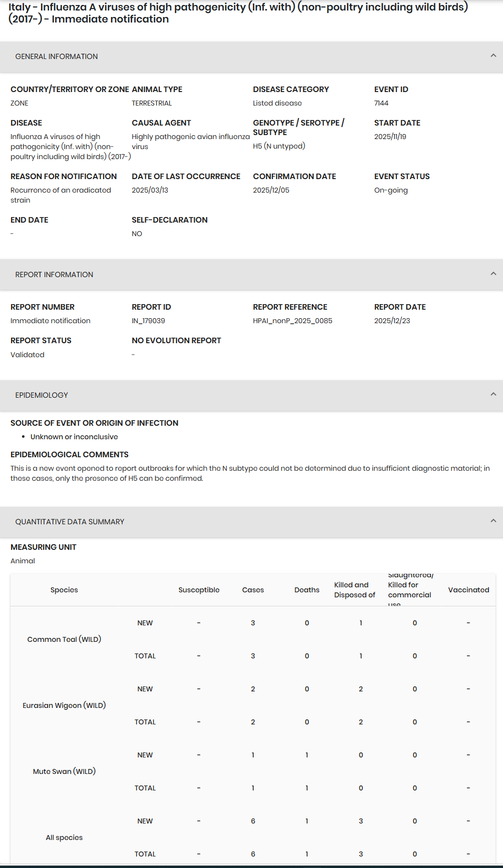Collapse the Epidemiology section chevron

point(493,394)
